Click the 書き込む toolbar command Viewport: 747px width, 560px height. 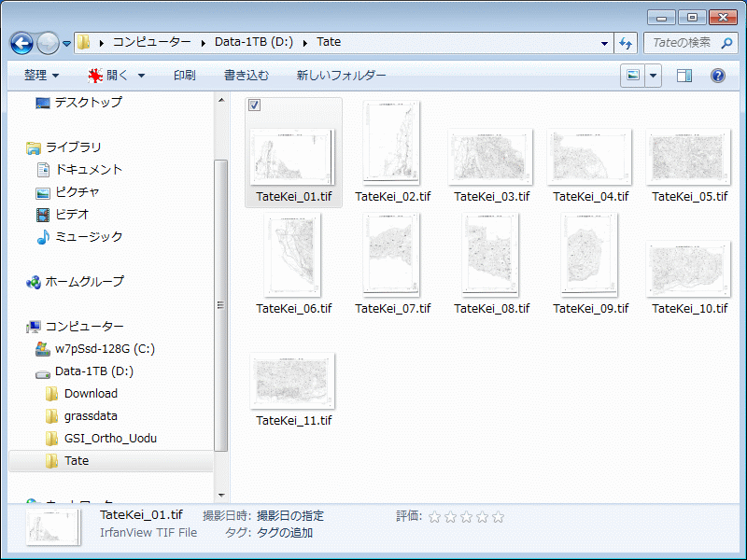[246, 76]
